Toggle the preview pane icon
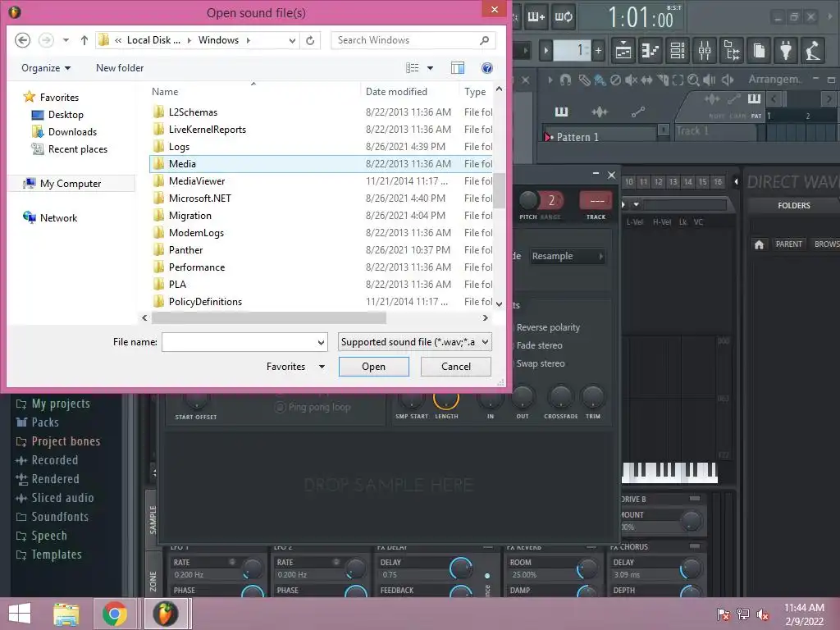Viewport: 840px width, 630px height. tap(458, 68)
